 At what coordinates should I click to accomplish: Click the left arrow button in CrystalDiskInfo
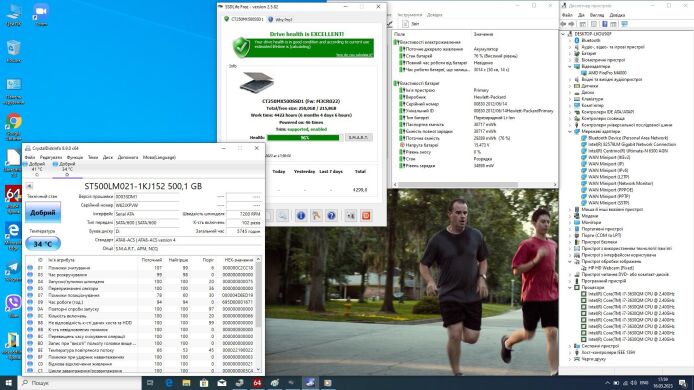point(29,186)
